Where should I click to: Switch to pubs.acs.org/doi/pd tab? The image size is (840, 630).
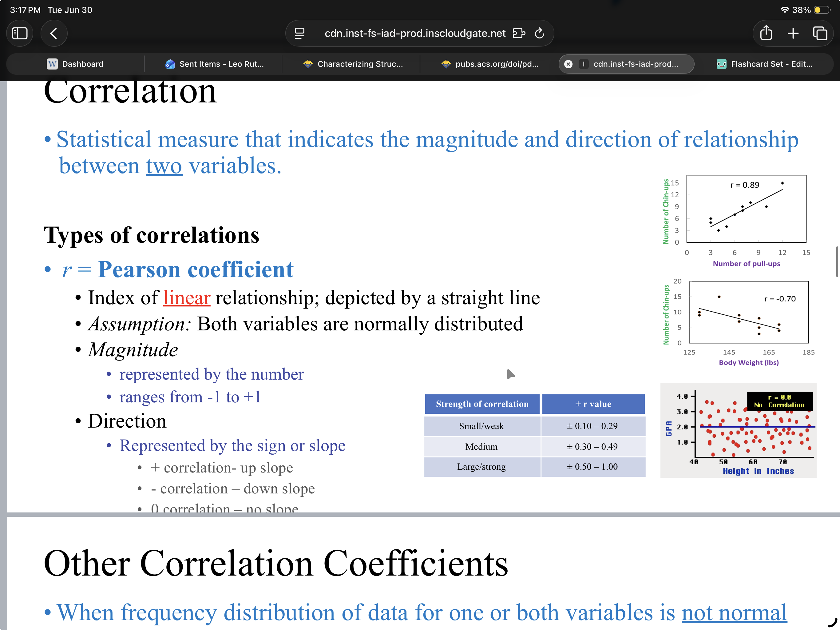489,64
